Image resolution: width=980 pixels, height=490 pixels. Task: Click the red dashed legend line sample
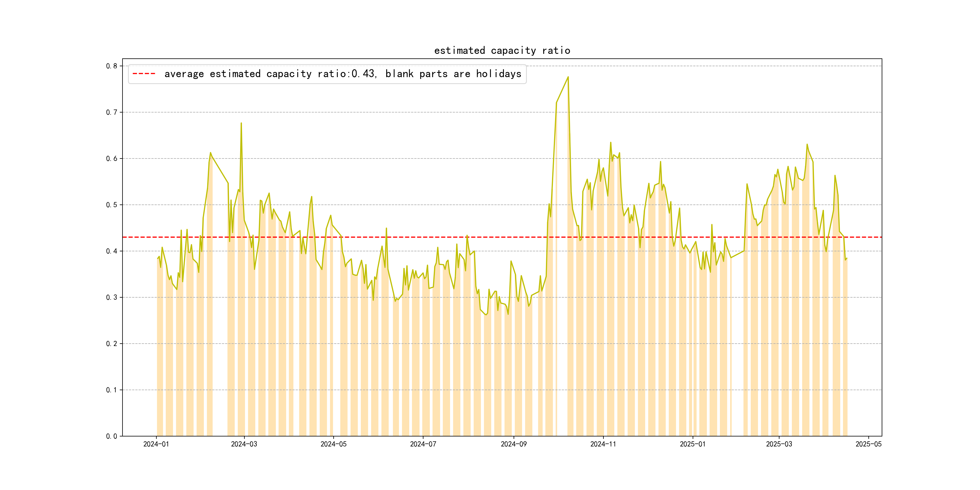[x=144, y=74]
